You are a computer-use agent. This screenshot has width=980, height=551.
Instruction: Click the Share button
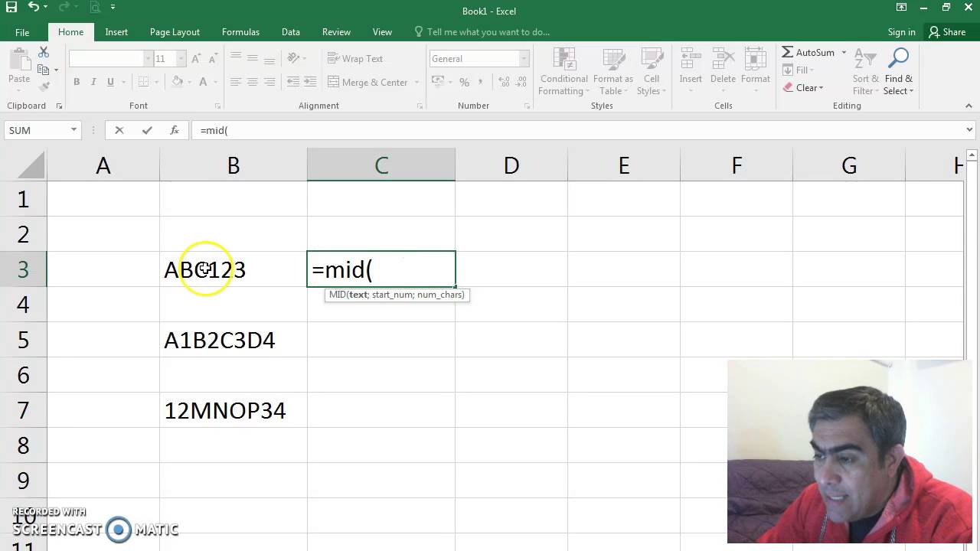[948, 32]
